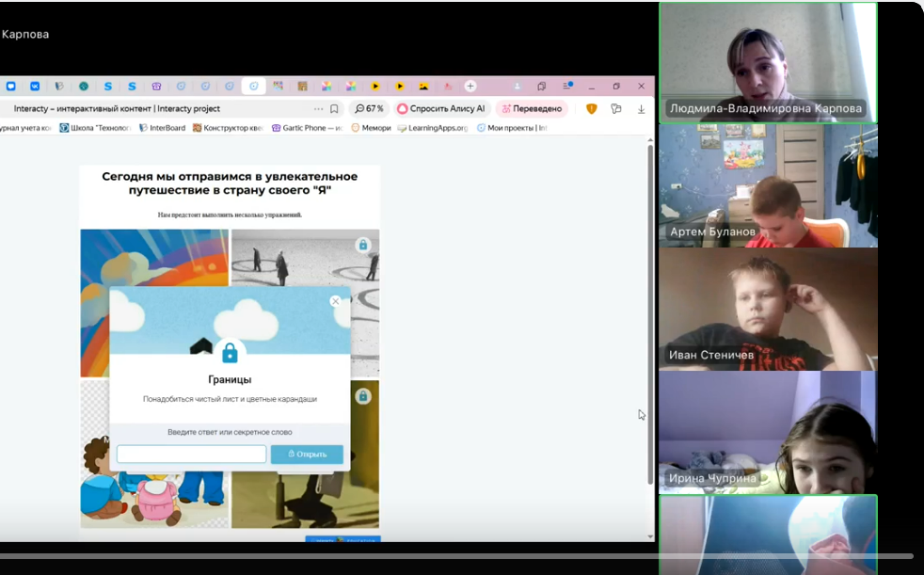Open the downloads arrow icon
The height and width of the screenshot is (575, 924).
[641, 109]
